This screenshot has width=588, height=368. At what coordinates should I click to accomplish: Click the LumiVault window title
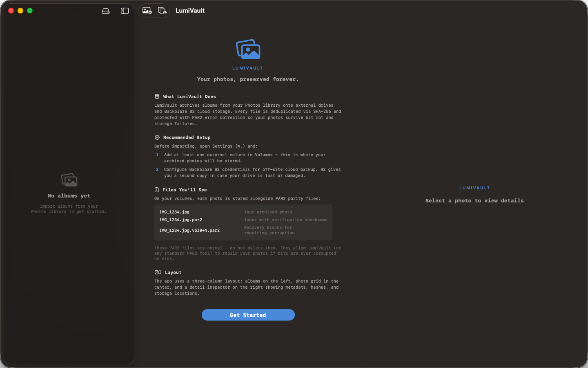click(190, 11)
